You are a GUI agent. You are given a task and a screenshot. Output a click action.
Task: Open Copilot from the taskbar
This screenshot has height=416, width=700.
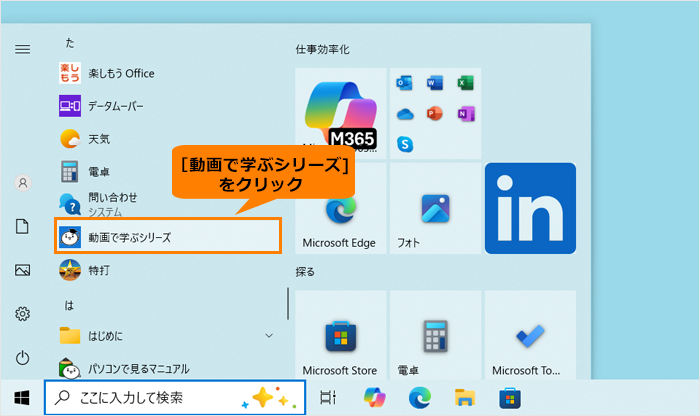click(x=375, y=397)
